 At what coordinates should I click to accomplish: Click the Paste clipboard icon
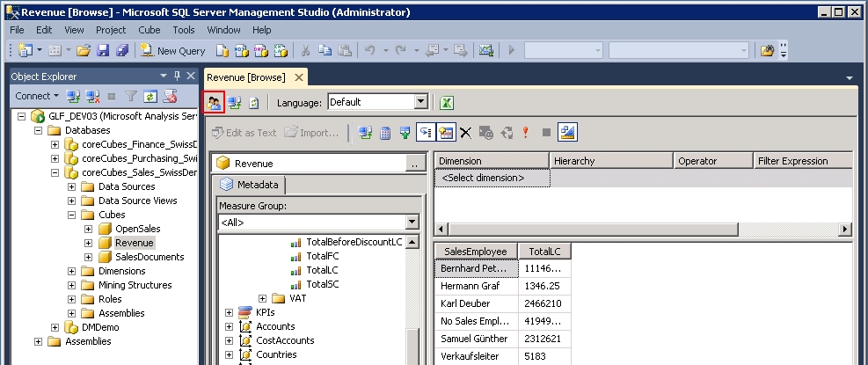[345, 50]
